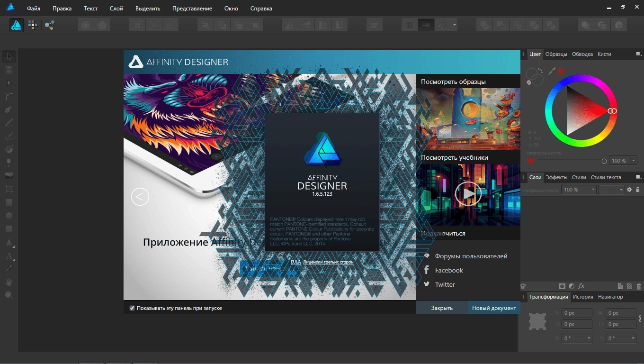Viewport: 644px width, 364px height.
Task: Click the Layer Effects fx icon
Action: pyautogui.click(x=581, y=286)
